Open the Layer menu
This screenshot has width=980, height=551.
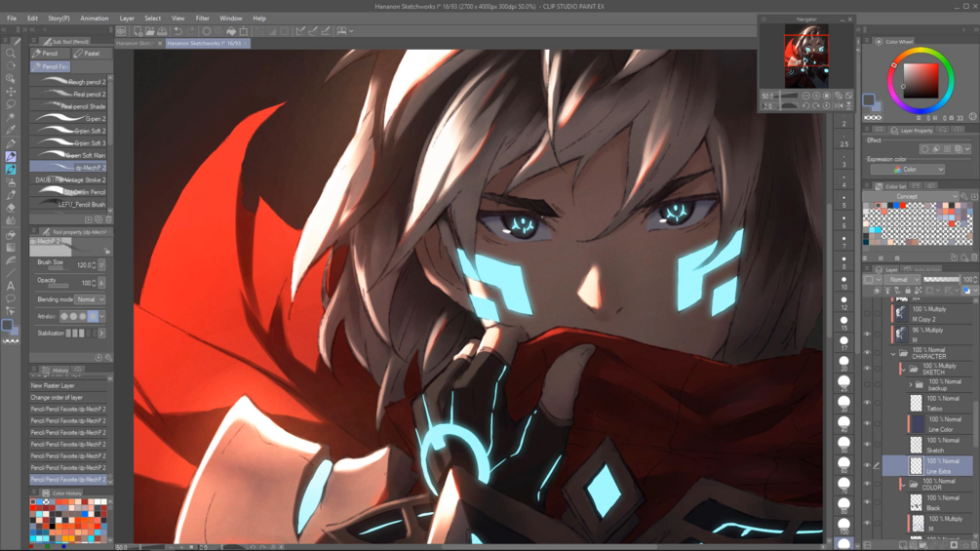pos(127,19)
